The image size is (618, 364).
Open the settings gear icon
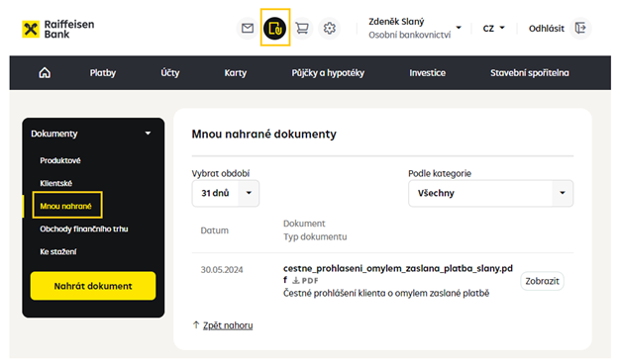click(329, 29)
